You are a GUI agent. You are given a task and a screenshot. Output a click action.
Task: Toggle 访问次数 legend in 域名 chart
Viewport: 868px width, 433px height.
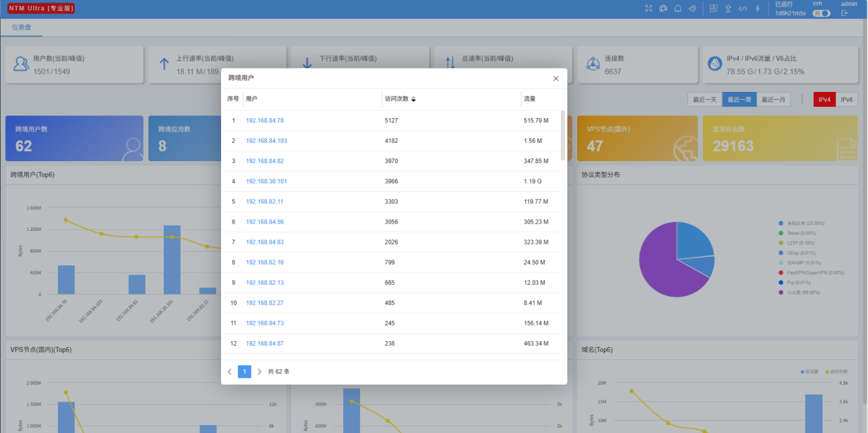pos(838,372)
